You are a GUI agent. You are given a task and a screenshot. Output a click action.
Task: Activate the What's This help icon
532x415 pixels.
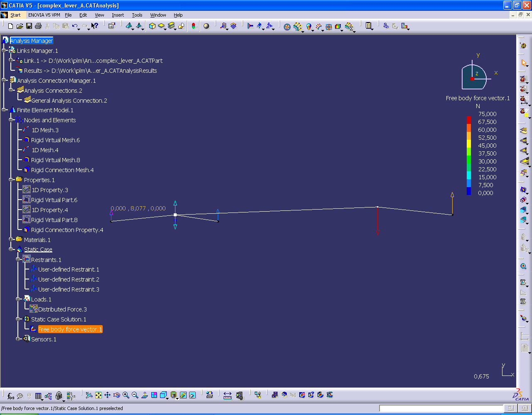point(95,26)
